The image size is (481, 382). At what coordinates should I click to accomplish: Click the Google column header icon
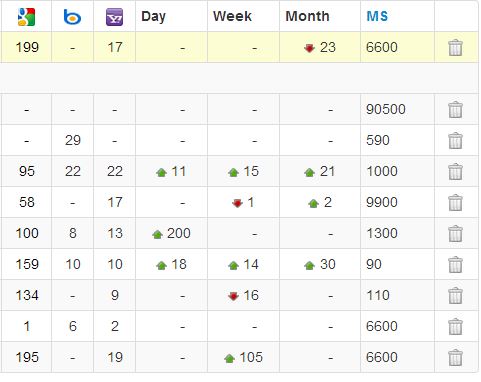tap(26, 17)
